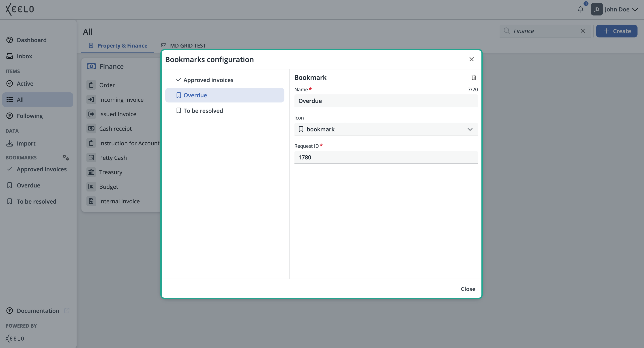
Task: Open Active items in sidebar
Action: (37, 83)
